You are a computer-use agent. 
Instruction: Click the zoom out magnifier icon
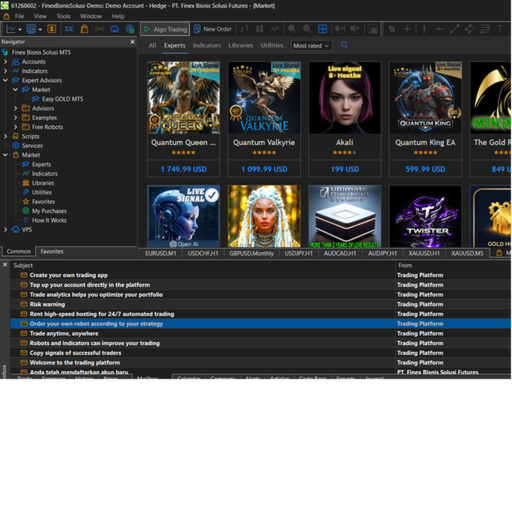point(307,29)
